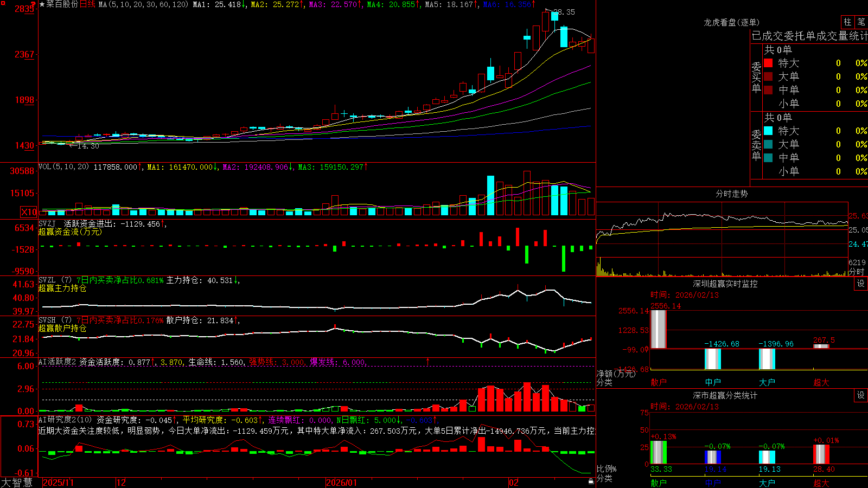Switch to 柱 bar view in 龙虎看盘
Screen dimensions: 868x488
click(847, 22)
